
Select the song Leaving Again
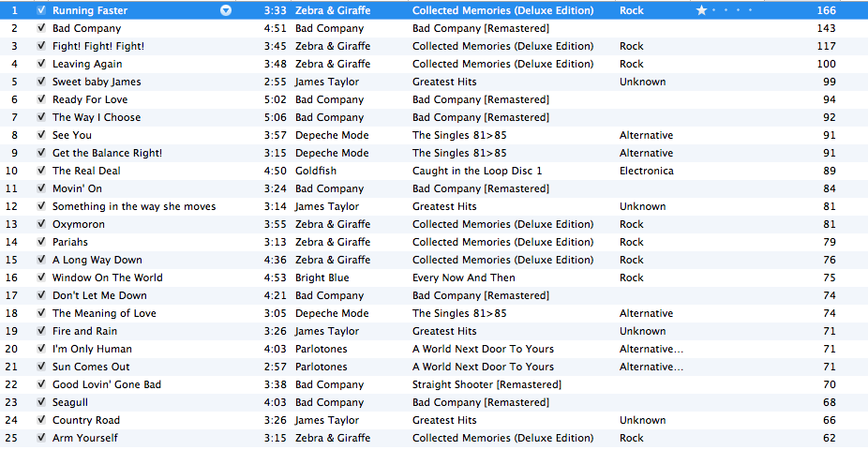point(87,64)
